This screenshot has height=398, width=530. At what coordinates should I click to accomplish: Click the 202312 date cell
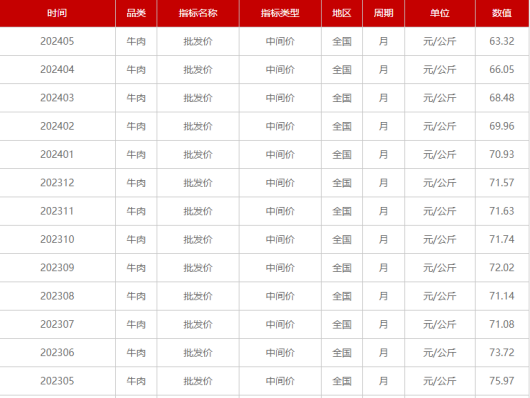(57, 183)
